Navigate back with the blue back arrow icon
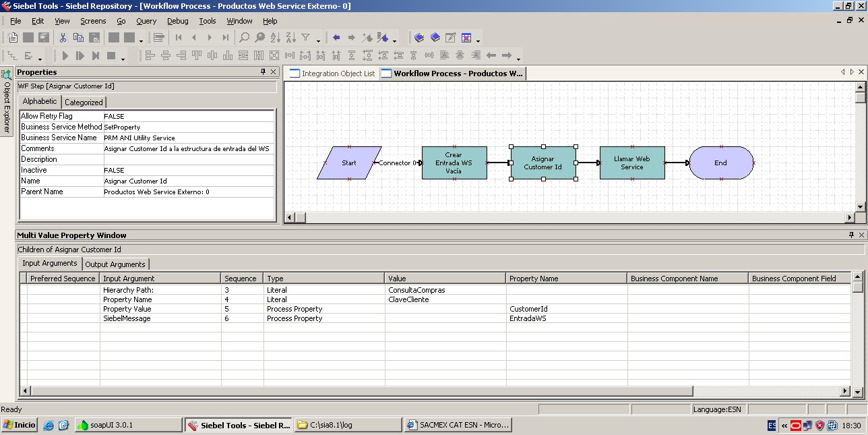 [x=336, y=38]
